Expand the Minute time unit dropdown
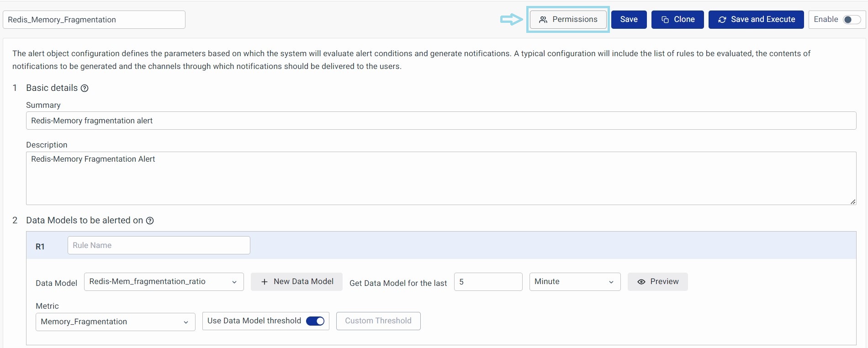The height and width of the screenshot is (348, 868). 574,282
